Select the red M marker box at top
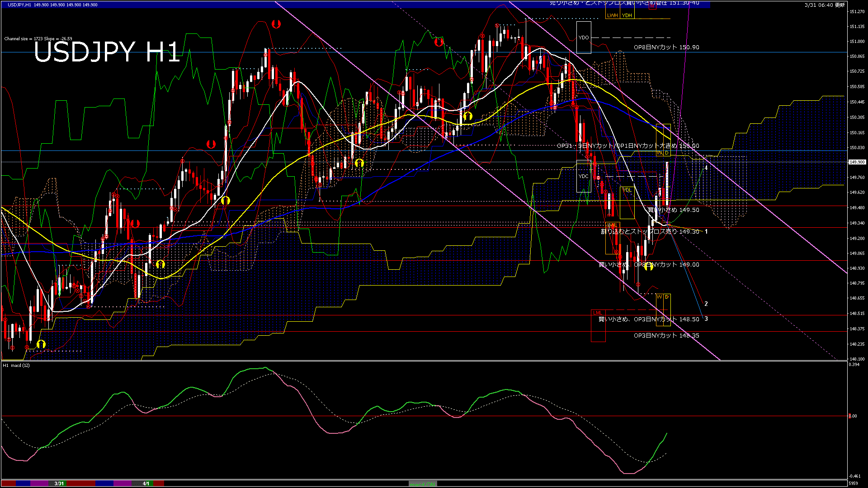The width and height of the screenshot is (868, 488). (x=652, y=6)
